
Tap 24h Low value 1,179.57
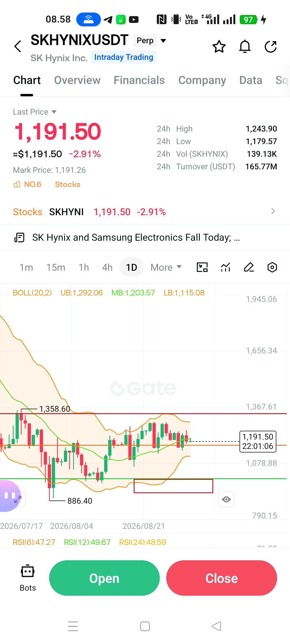[x=261, y=141]
